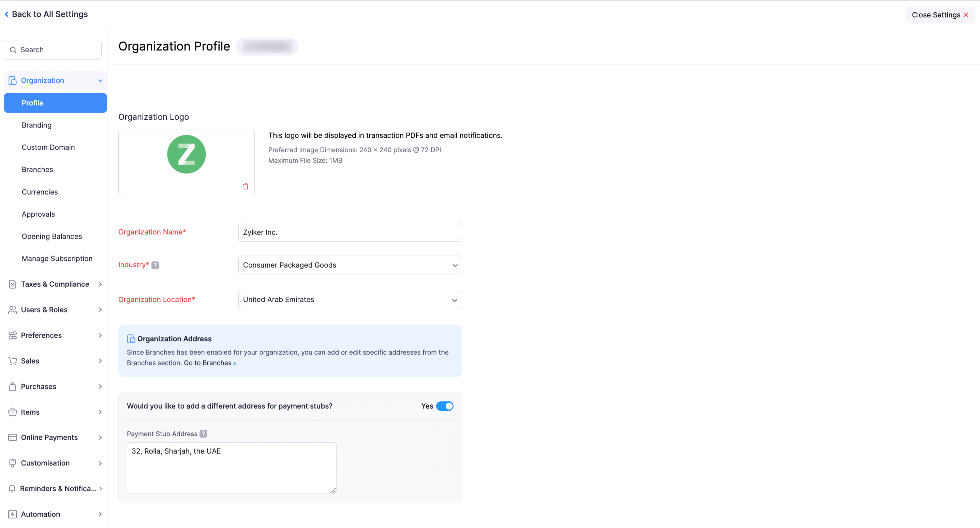Click the Users & Roles expand icon
The image size is (980, 528).
100,310
